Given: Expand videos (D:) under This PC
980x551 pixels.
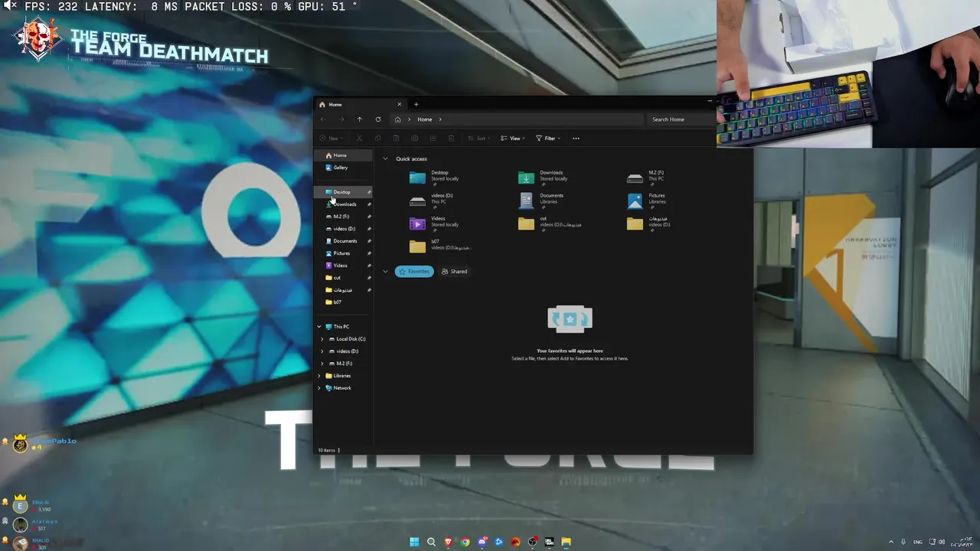Looking at the screenshot, I should point(322,351).
